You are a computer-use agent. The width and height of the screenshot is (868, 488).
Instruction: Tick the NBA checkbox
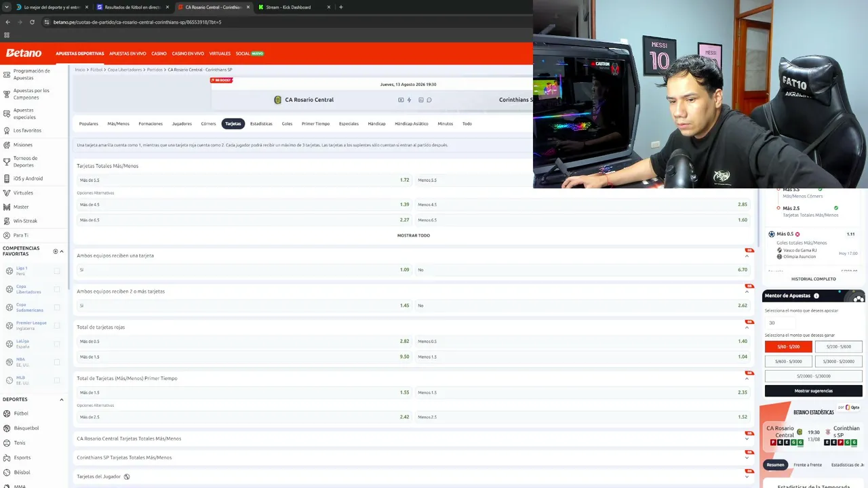click(57, 363)
